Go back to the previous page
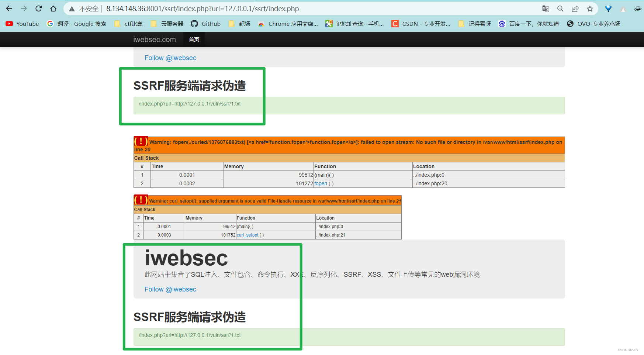This screenshot has width=644, height=355. (x=9, y=8)
